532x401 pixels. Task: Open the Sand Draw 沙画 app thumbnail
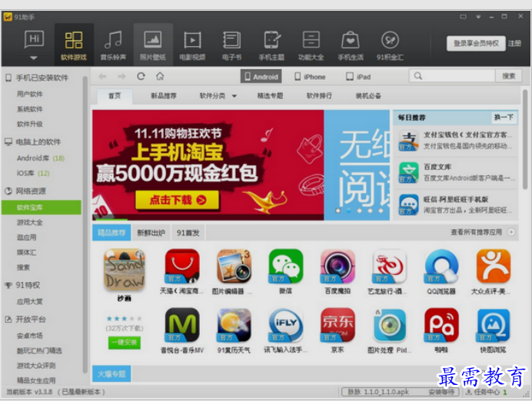(x=125, y=270)
